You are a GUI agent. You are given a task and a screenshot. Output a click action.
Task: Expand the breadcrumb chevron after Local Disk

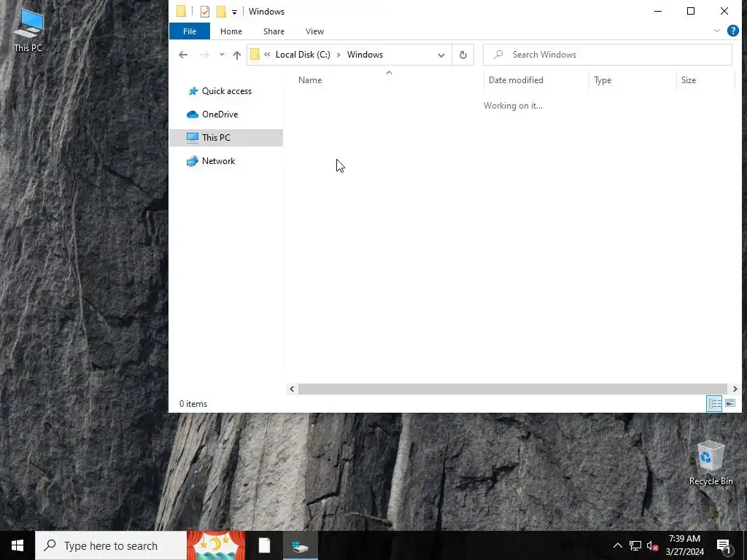click(x=338, y=55)
